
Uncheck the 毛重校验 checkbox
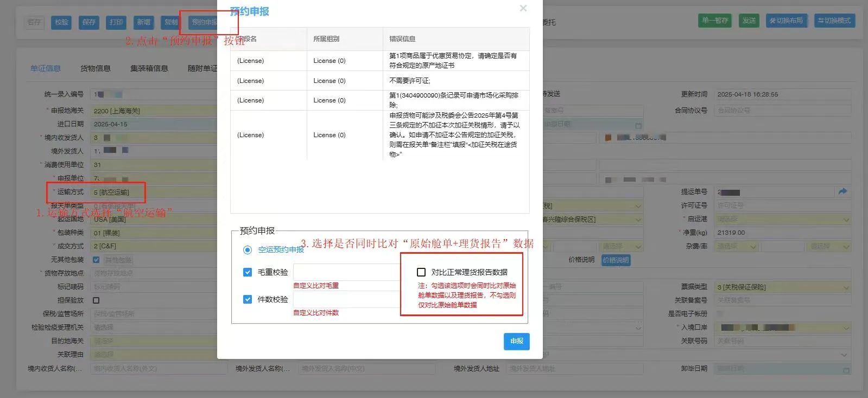click(x=248, y=272)
